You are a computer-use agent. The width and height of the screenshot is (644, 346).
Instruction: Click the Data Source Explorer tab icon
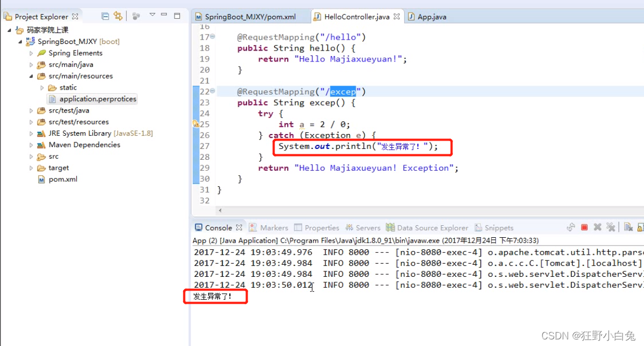coord(390,227)
